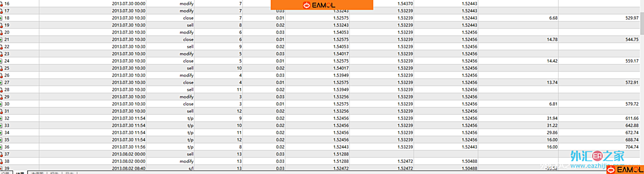Click the balance value 704.74

[632, 147]
